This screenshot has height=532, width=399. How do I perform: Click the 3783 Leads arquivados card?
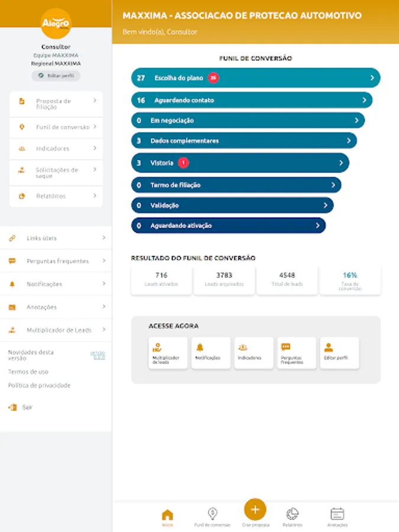224,280
